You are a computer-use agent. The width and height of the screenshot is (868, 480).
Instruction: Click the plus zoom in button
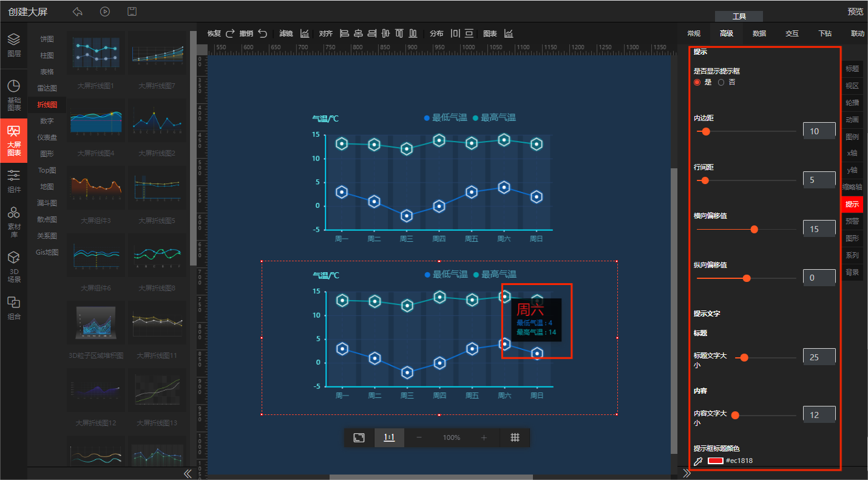click(x=484, y=437)
